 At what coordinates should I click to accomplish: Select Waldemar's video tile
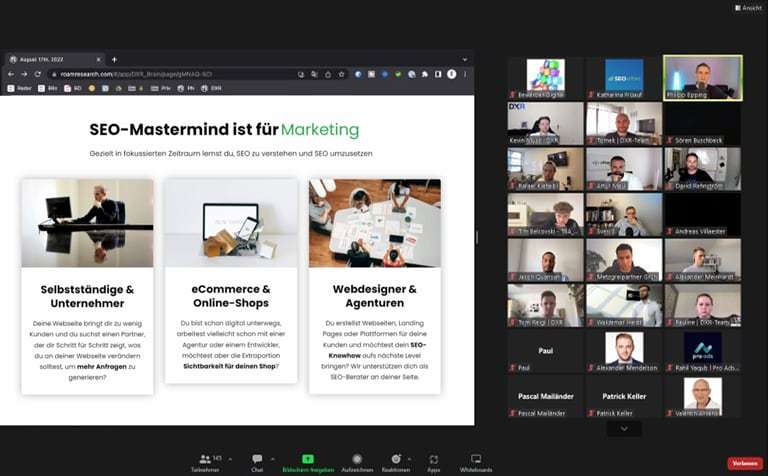(x=624, y=306)
